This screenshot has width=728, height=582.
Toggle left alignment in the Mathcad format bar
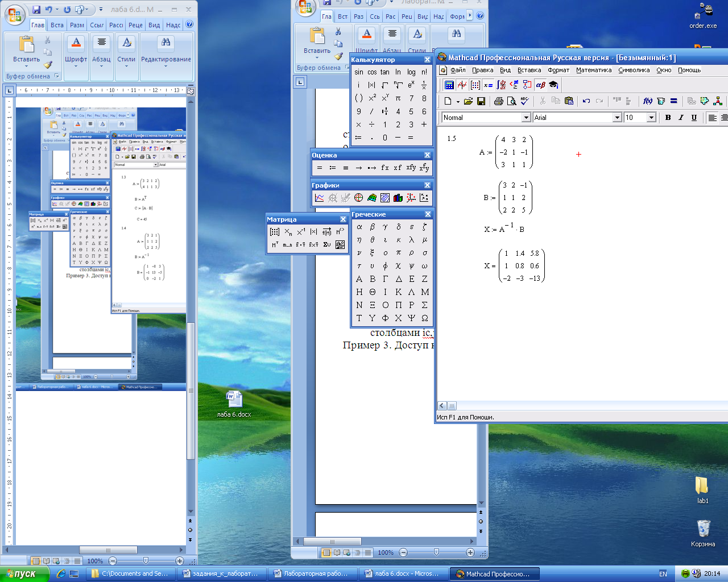[x=712, y=118]
